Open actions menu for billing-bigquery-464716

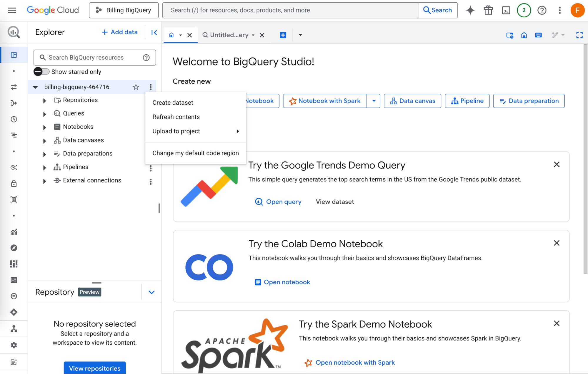(151, 87)
